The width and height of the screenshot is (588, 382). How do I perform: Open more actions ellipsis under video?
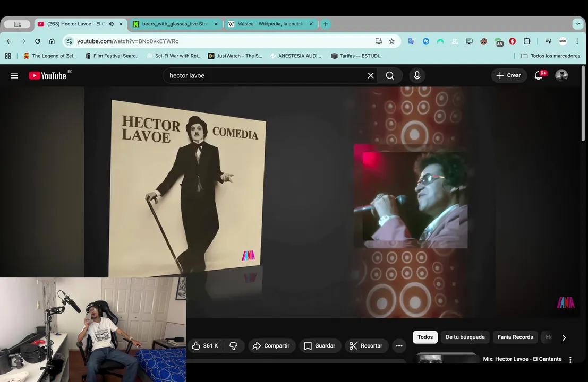click(399, 346)
